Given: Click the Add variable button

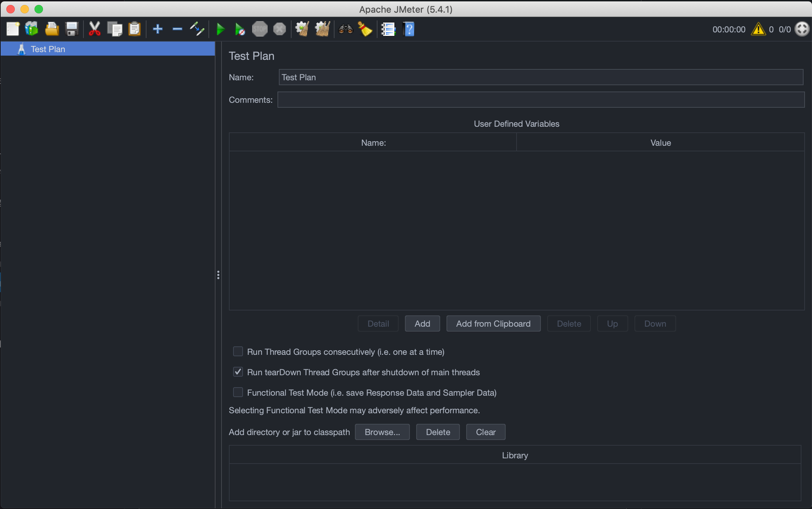Looking at the screenshot, I should pos(422,323).
